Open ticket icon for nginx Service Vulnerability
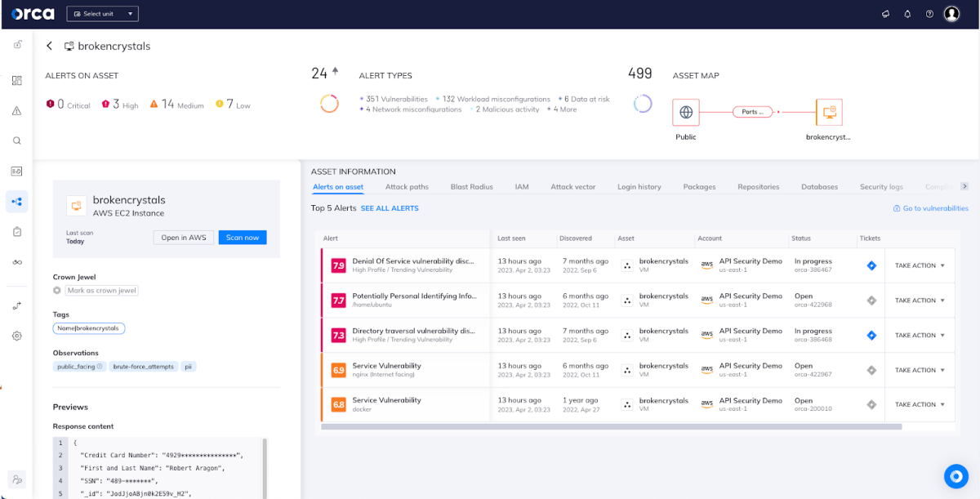Viewport: 980px width, 499px height. point(871,370)
